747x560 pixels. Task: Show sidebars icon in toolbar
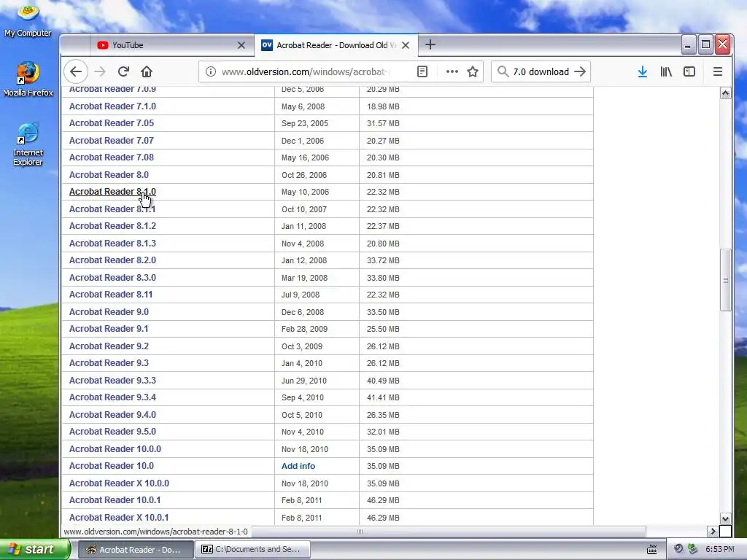click(x=689, y=71)
